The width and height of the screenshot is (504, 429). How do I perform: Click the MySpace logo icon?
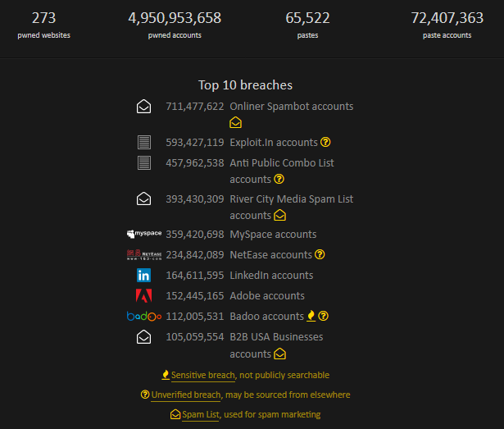(144, 235)
